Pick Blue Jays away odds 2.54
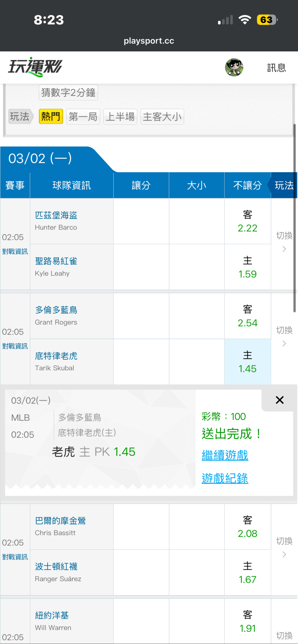The width and height of the screenshot is (298, 644). tap(248, 316)
